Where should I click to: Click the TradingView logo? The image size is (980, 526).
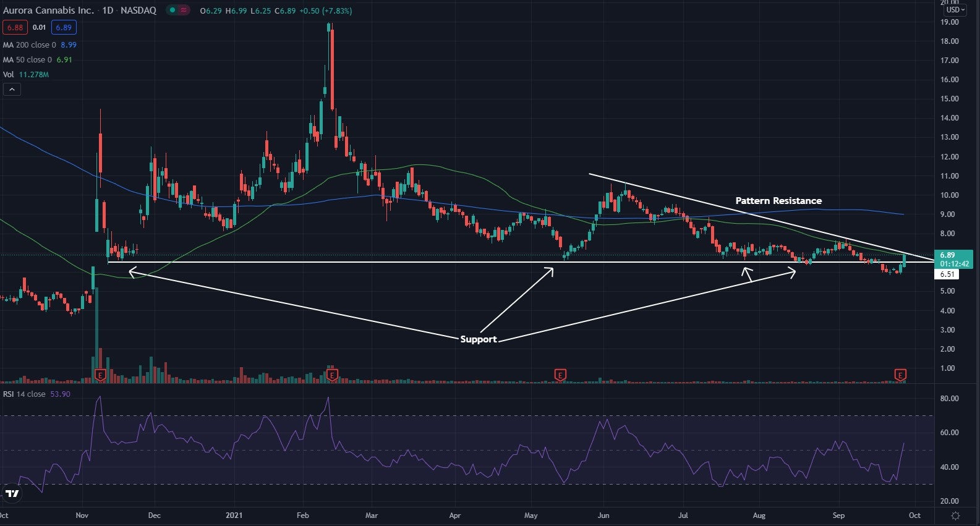12,493
